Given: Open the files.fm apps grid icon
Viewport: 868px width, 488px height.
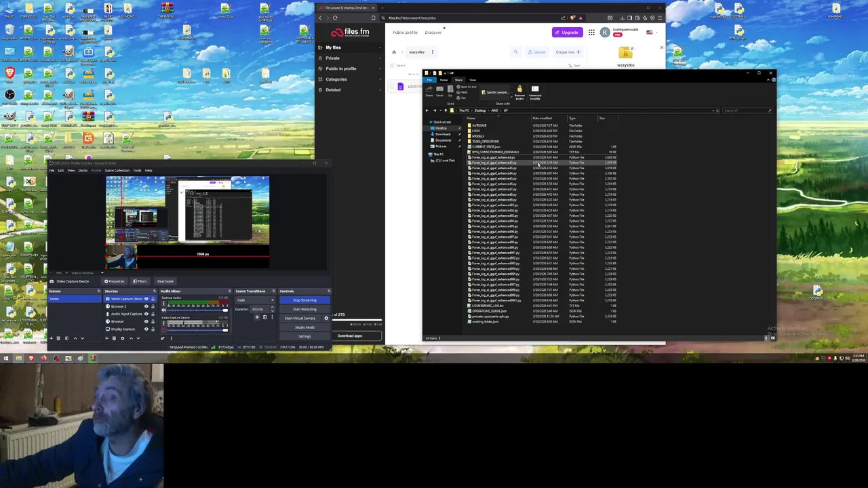Looking at the screenshot, I should [591, 33].
